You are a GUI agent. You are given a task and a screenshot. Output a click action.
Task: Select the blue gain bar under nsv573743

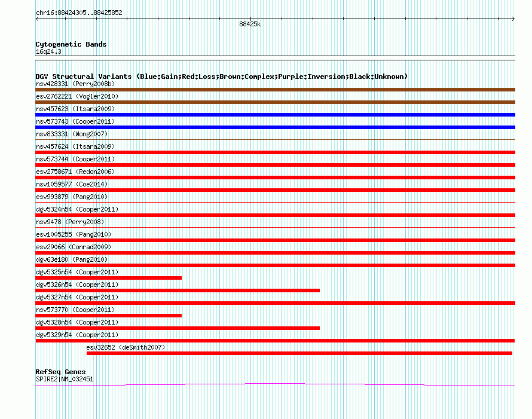point(275,127)
